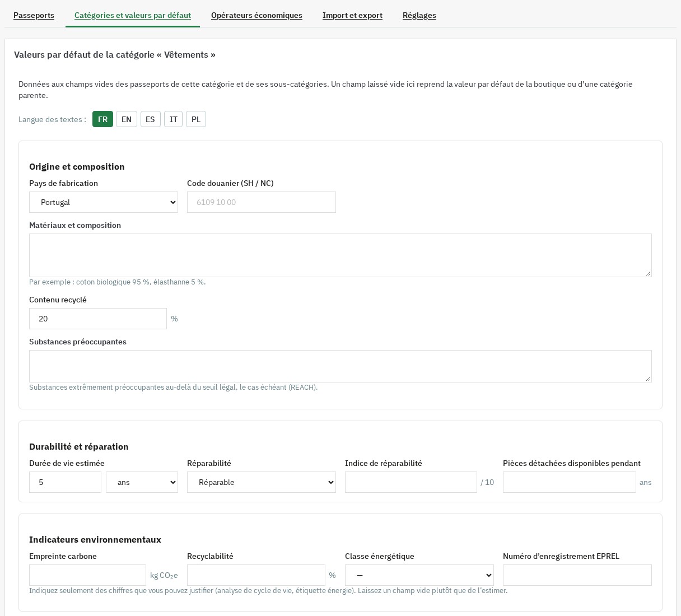Screen dimensions: 681x616
Task: Go to the Import et export tab
Action: tap(352, 15)
